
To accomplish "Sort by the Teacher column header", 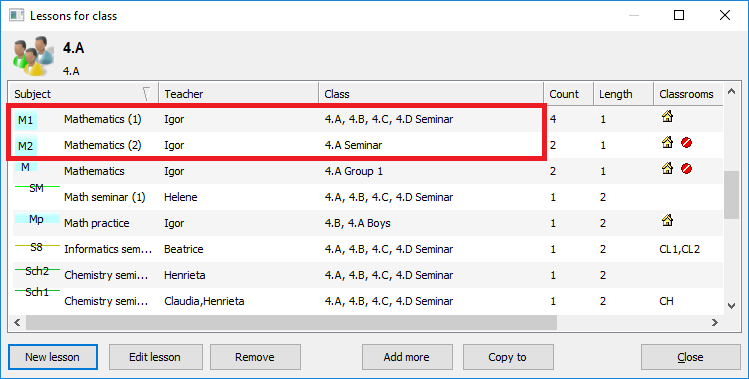I will pyautogui.click(x=238, y=94).
